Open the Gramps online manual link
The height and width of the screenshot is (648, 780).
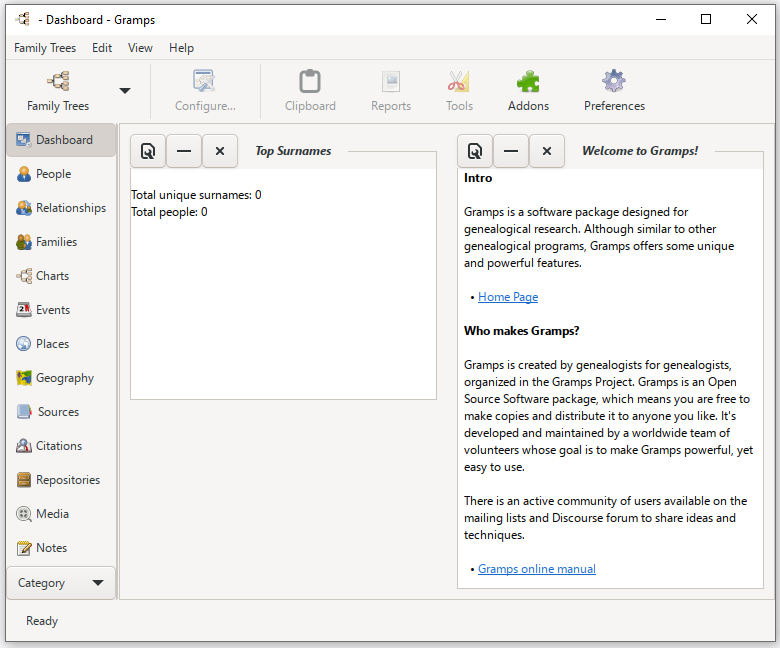pos(536,569)
